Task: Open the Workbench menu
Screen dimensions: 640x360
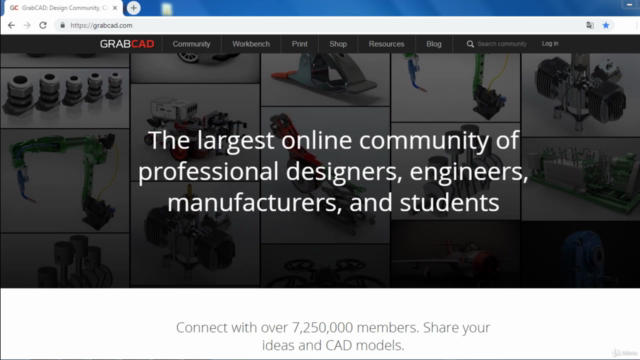Action: (251, 44)
